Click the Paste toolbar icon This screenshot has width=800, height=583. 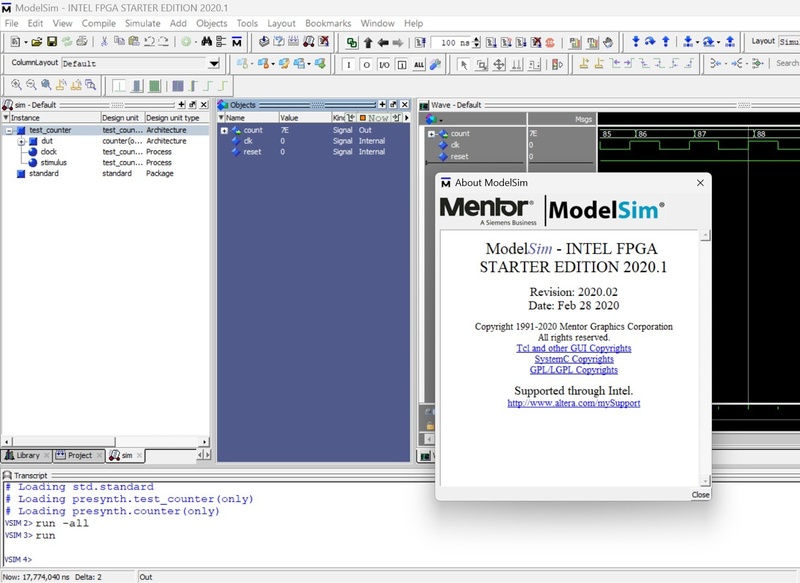click(x=134, y=41)
